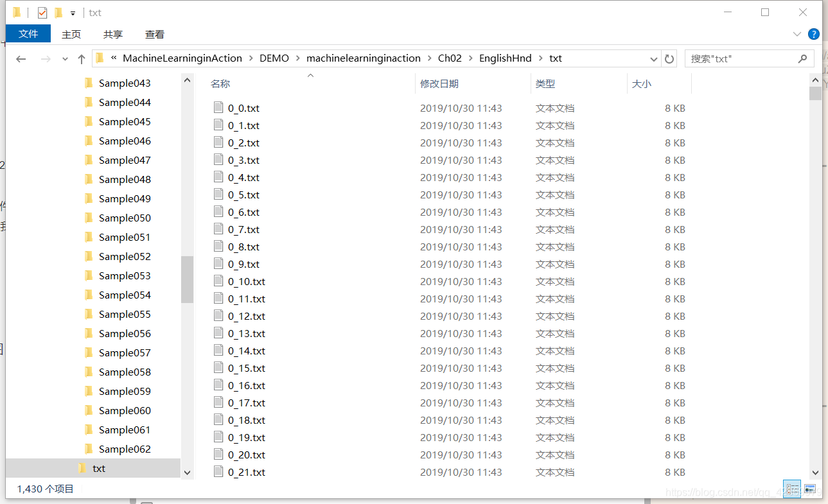Open the 文件 ribbon tab
Viewport: 828px width, 504px height.
pyautogui.click(x=28, y=34)
